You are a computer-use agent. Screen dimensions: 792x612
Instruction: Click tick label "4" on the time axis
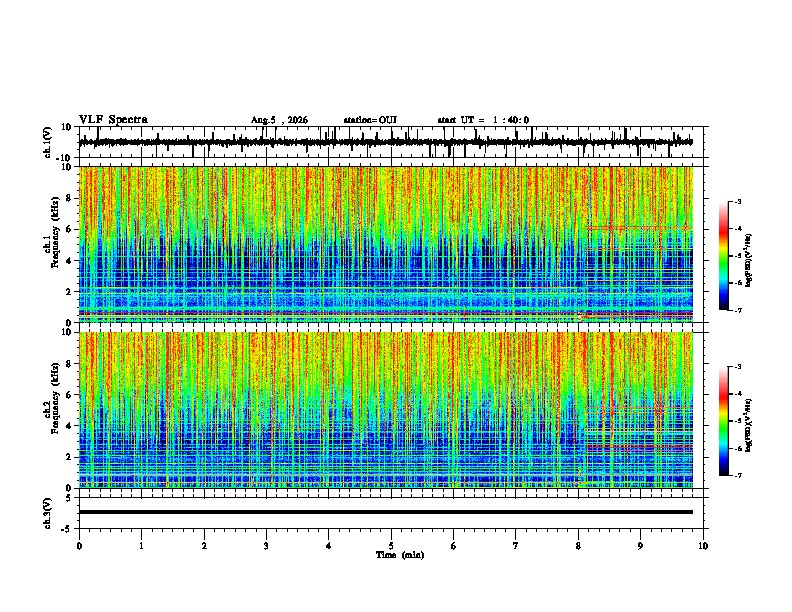pos(328,546)
